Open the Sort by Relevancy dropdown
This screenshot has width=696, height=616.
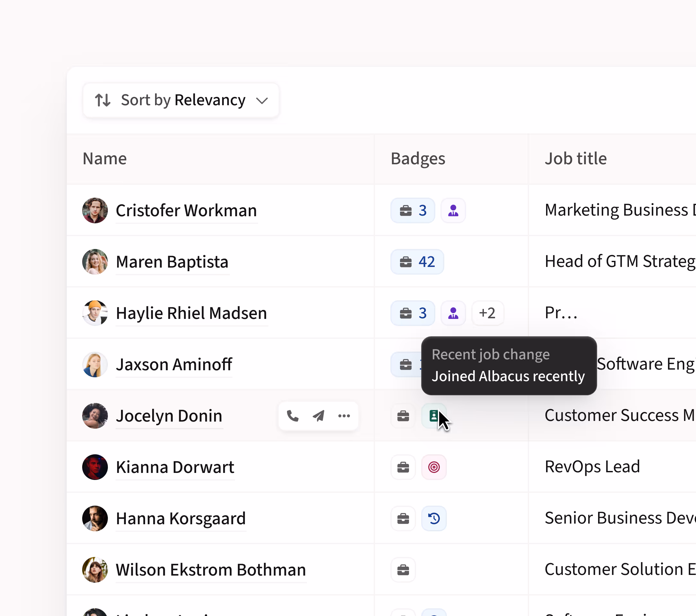[181, 100]
